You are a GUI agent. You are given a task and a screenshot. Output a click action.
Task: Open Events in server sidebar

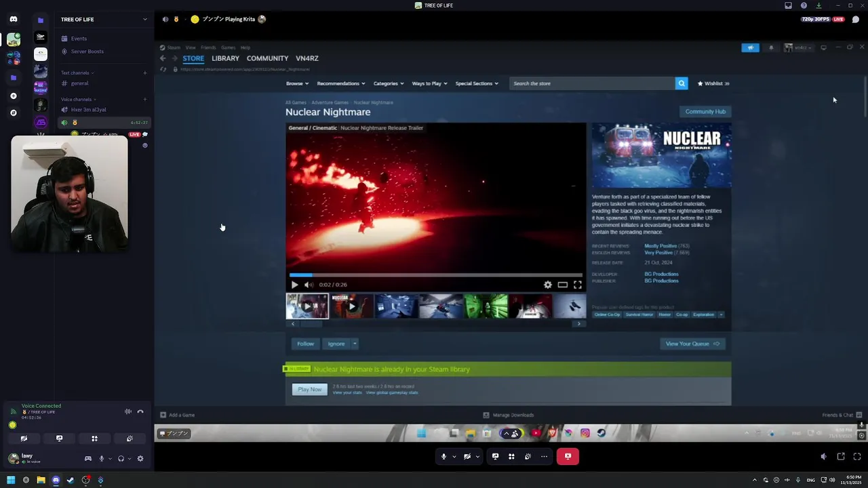pos(79,39)
